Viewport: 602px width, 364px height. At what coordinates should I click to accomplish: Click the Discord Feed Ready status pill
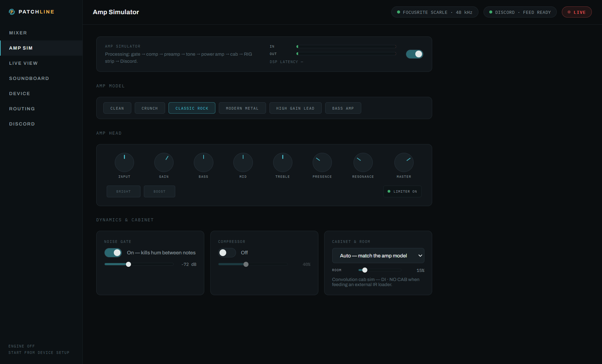click(x=520, y=12)
